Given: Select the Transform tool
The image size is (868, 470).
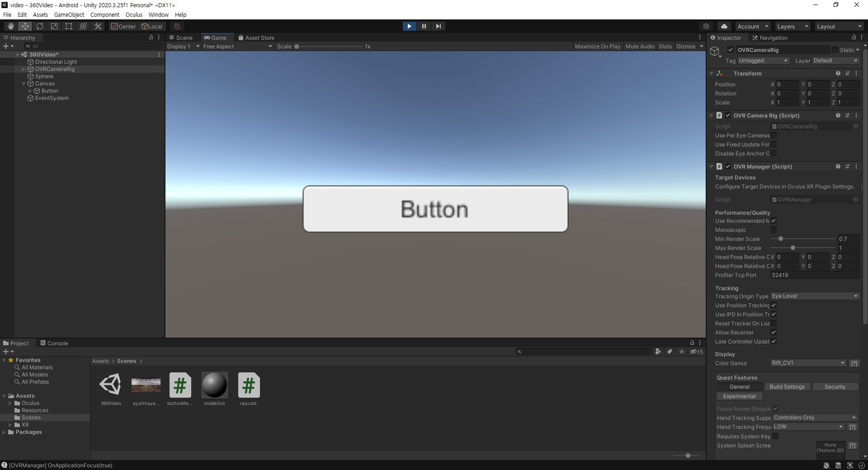Looking at the screenshot, I should 83,26.
